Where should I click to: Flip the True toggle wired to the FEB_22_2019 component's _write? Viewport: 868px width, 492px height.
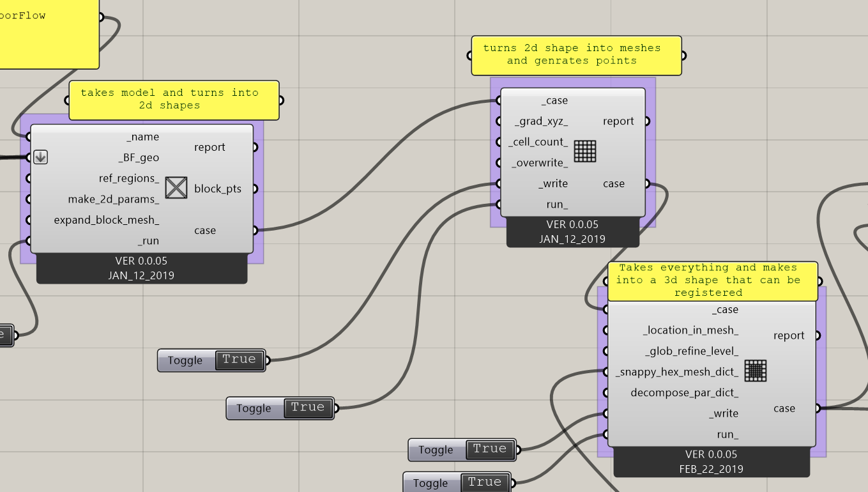tap(490, 449)
